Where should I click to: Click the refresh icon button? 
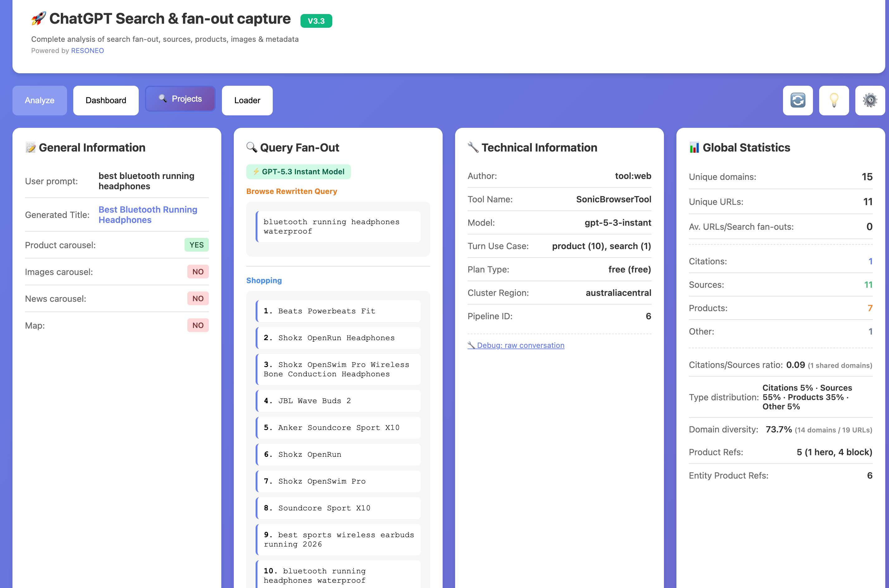coord(798,100)
